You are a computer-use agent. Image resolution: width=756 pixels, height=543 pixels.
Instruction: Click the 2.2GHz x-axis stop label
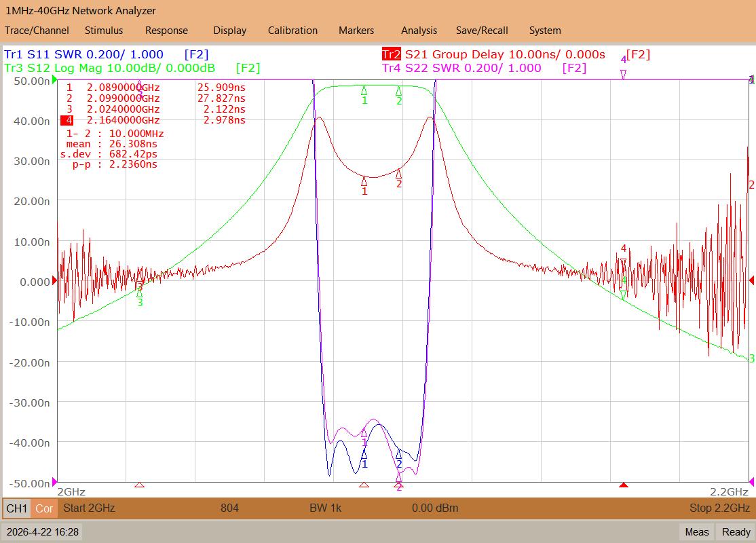tap(729, 492)
